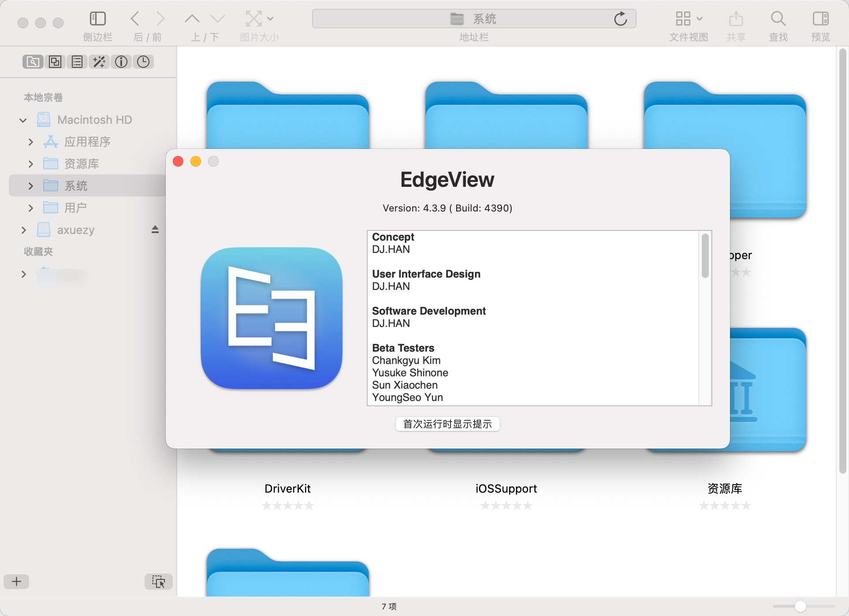Click the main window vertical scrollbar
The height and width of the screenshot is (616, 849).
click(843, 261)
